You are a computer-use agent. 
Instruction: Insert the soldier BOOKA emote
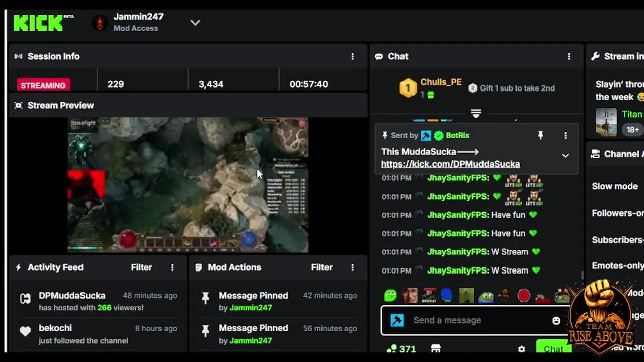(x=429, y=295)
